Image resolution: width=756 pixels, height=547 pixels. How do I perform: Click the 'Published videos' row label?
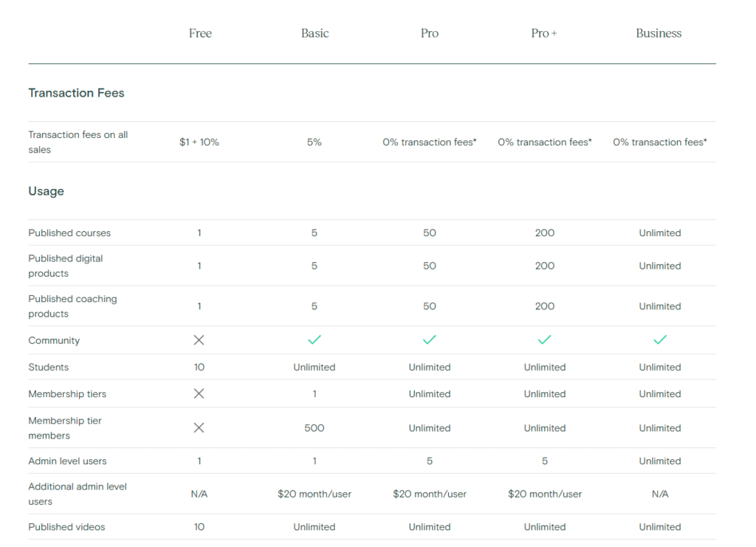pos(66,527)
